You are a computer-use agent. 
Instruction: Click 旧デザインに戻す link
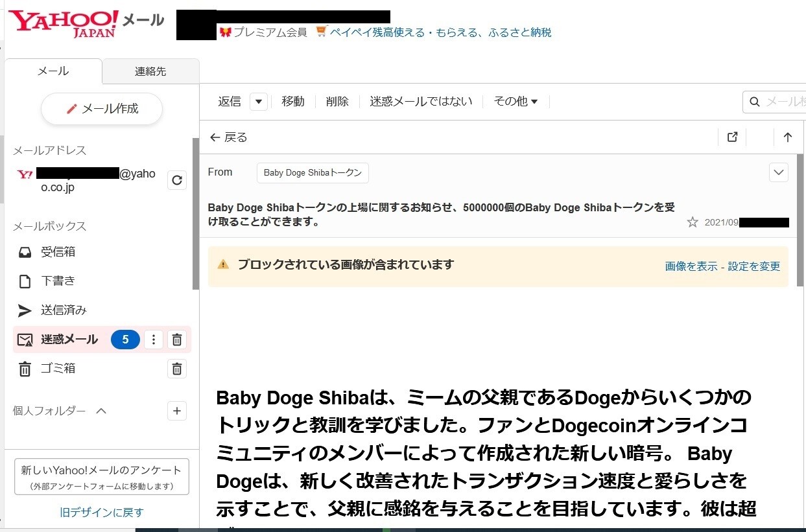click(x=102, y=513)
